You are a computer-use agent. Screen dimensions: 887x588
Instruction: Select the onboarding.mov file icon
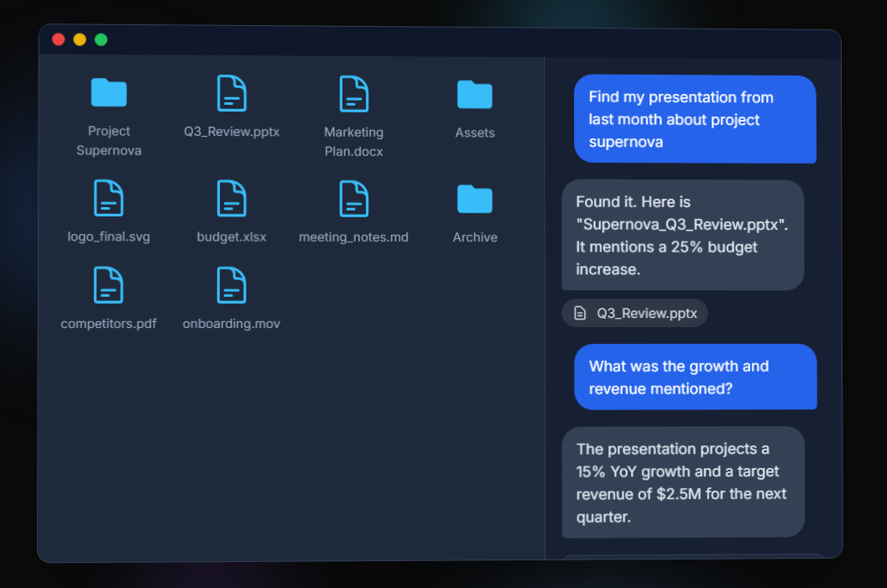232,285
